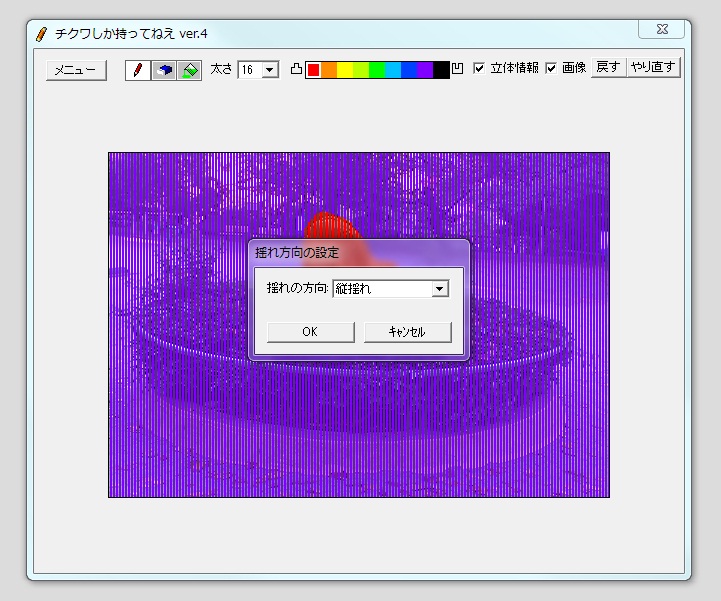Pick the sky blue color swatch
The width and height of the screenshot is (721, 601).
(393, 70)
